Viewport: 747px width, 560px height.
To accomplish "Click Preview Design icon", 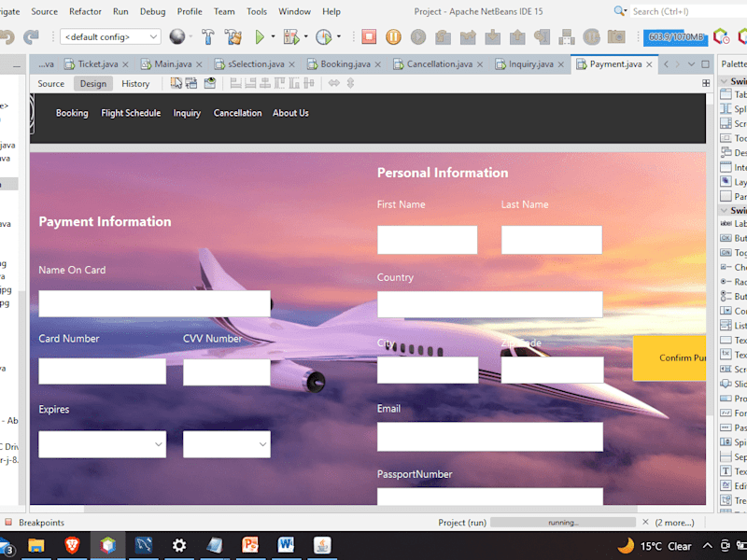I will pos(209,83).
